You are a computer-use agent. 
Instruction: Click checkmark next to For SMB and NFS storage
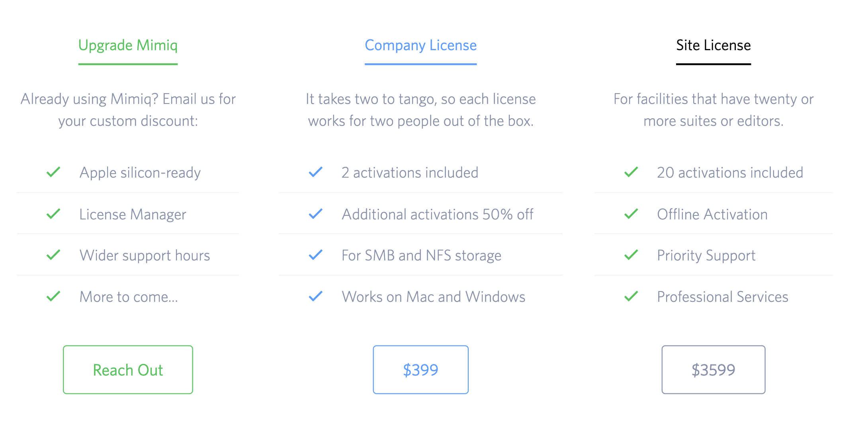pos(315,255)
